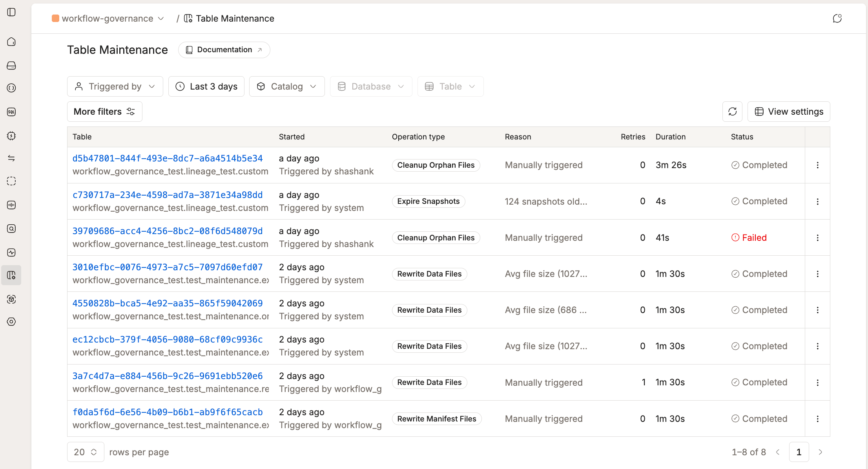Viewport: 868px width, 469px height.
Task: Open row actions for d5b47801 job
Action: [x=817, y=165]
